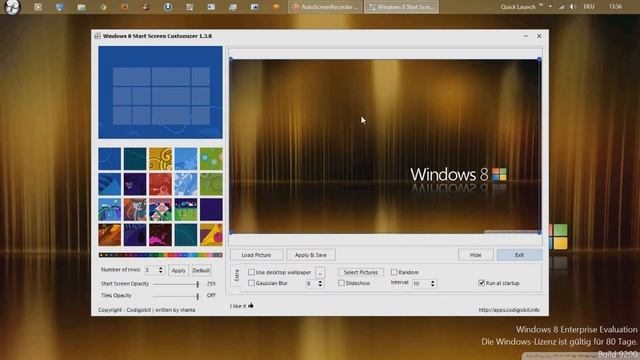640x360 pixels.
Task: Enable the Gaussian Blur checkbox
Action: click(x=251, y=283)
